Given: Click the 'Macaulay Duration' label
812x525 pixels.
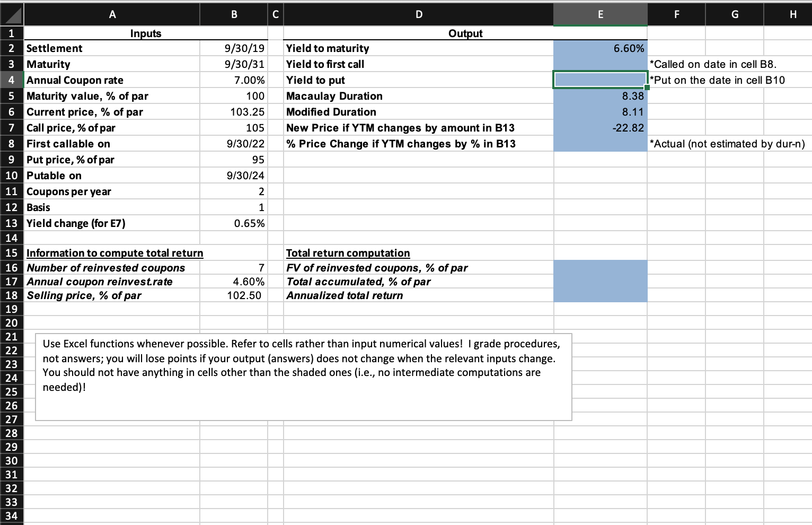Looking at the screenshot, I should (334, 96).
